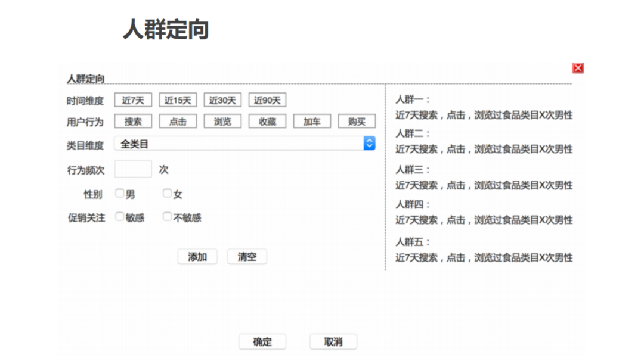644x361 pixels.
Task: Click the 添加 button
Action: click(x=197, y=257)
